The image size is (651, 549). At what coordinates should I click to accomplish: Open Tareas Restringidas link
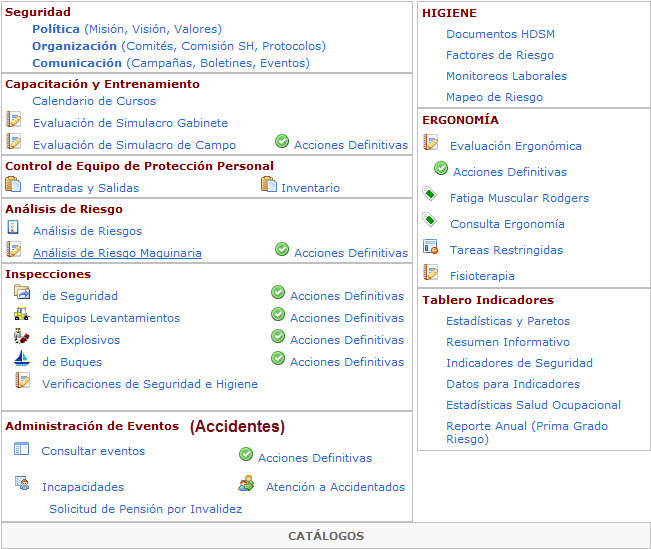point(507,250)
